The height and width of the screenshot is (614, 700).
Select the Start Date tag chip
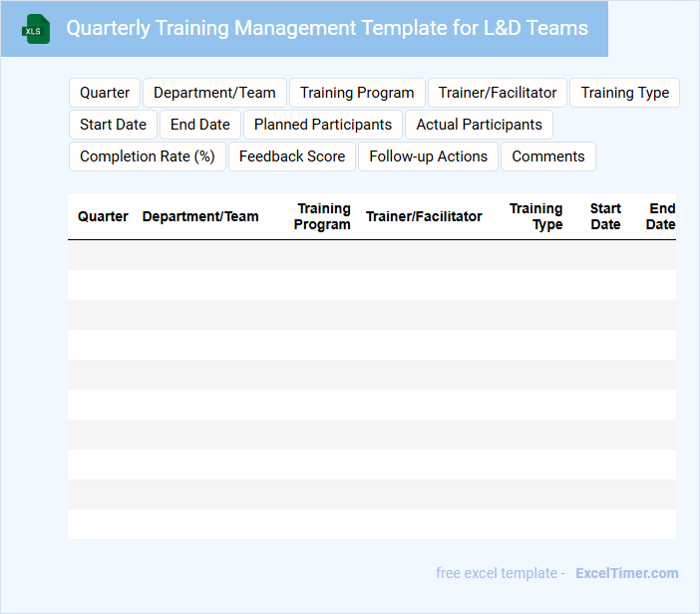[x=113, y=125]
